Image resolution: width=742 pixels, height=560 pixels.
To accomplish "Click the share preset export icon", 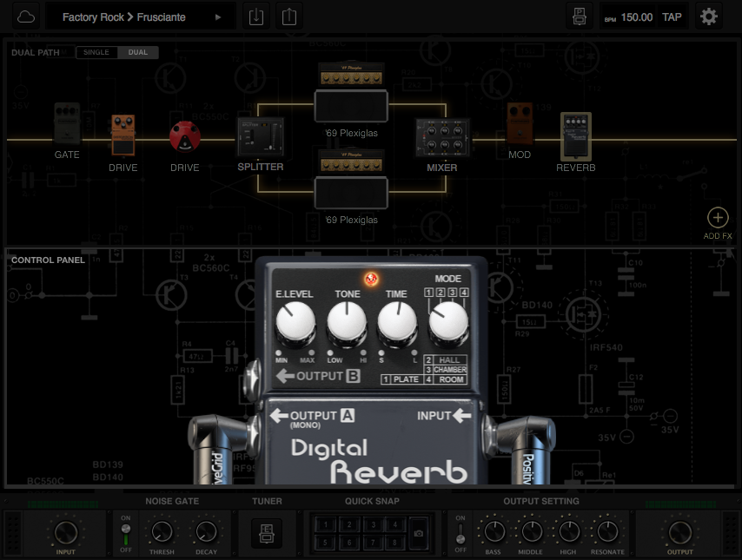I will pos(290,16).
